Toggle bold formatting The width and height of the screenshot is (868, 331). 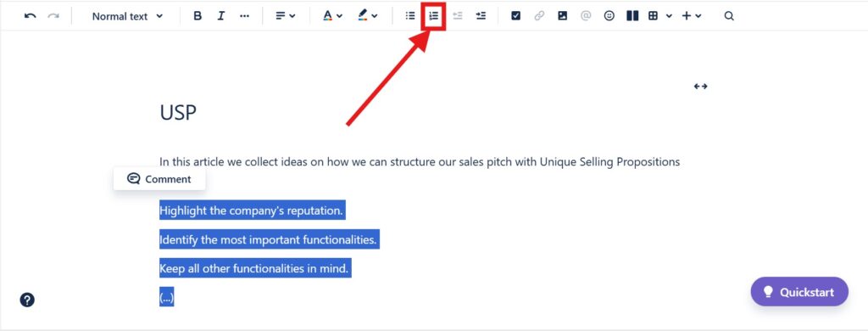(x=198, y=16)
